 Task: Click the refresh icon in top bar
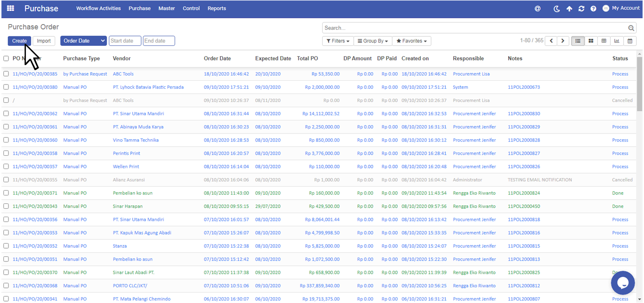[581, 8]
